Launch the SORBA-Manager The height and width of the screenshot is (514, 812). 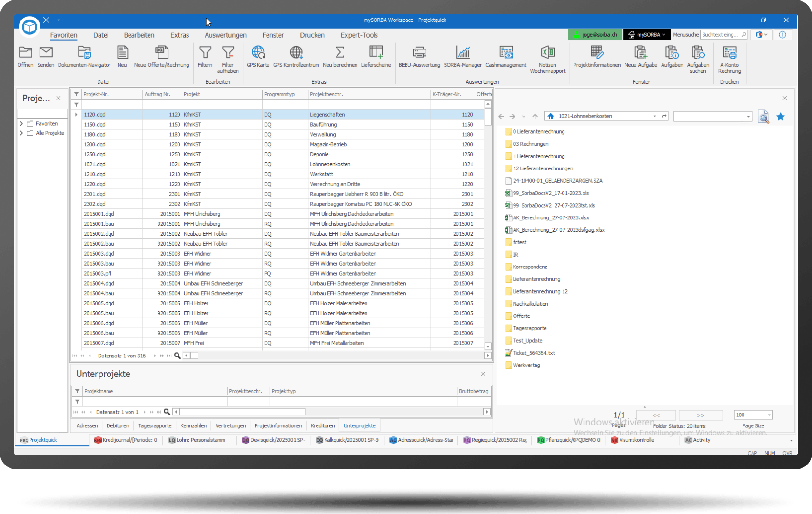pyautogui.click(x=463, y=52)
